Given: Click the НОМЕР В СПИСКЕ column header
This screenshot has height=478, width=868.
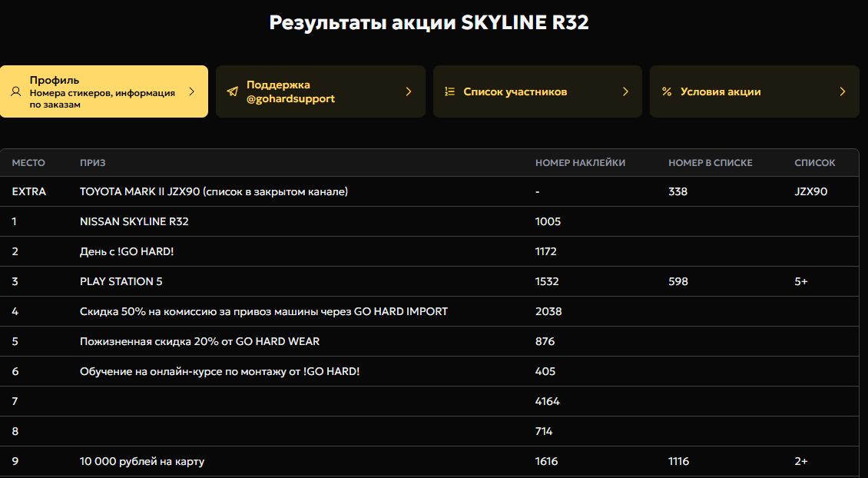Looking at the screenshot, I should (x=710, y=163).
